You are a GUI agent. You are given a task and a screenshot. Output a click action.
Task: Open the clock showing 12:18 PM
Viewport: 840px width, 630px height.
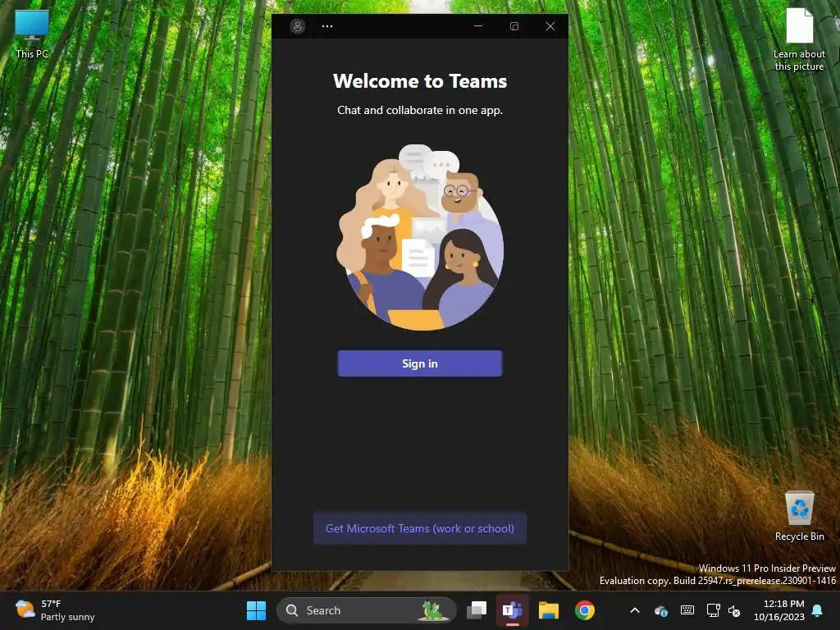coord(778,610)
